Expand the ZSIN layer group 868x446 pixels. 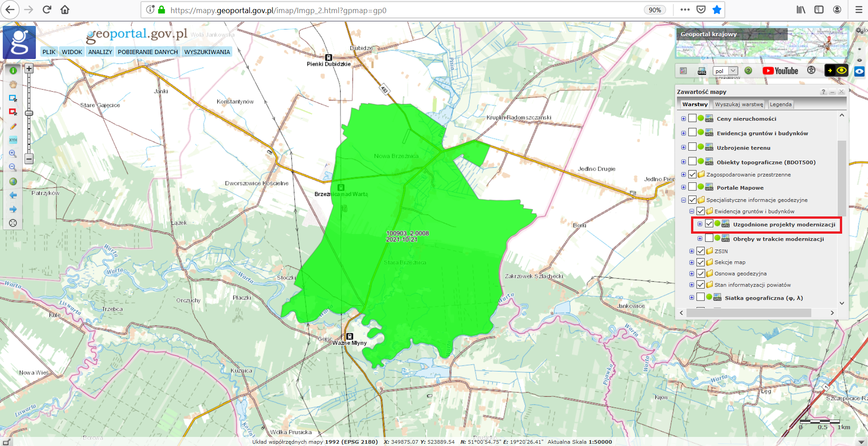pyautogui.click(x=691, y=251)
